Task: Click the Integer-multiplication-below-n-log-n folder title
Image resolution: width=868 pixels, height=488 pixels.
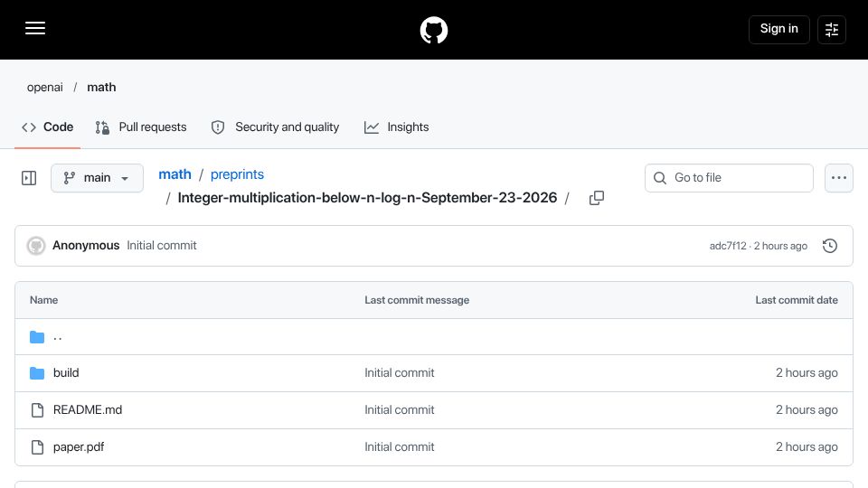Action: coord(367,198)
